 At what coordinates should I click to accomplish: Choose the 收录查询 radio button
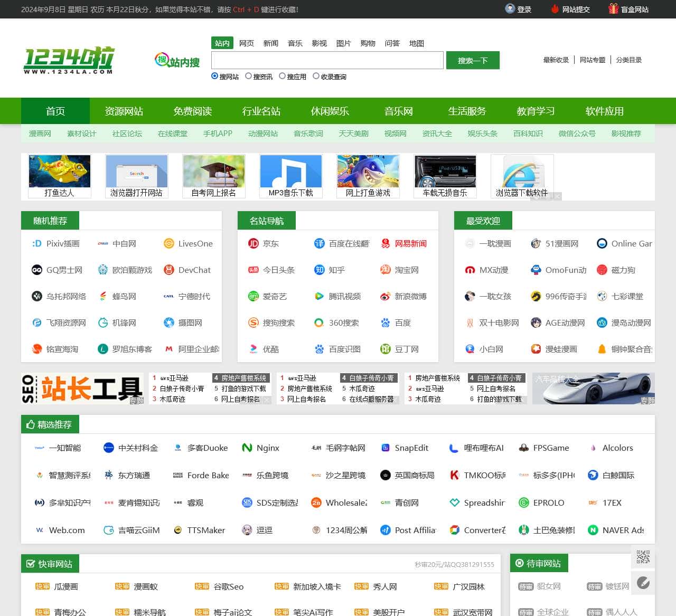point(316,76)
